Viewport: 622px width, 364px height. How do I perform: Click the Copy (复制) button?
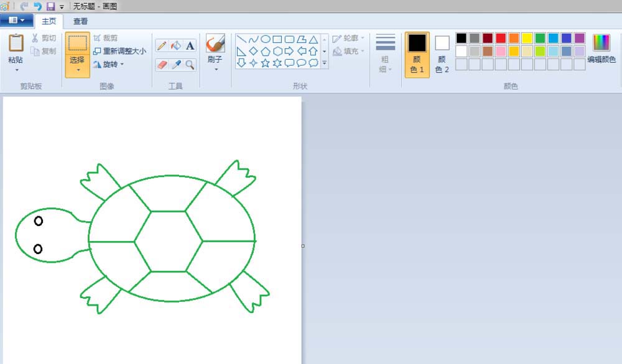pyautogui.click(x=44, y=51)
